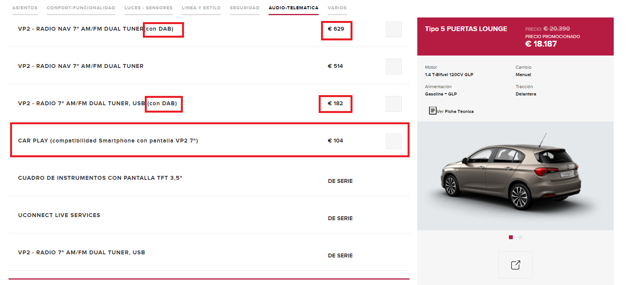Click the UCONNECT LIVE SERVICES row label
The height and width of the screenshot is (285, 644).
coord(59,215)
